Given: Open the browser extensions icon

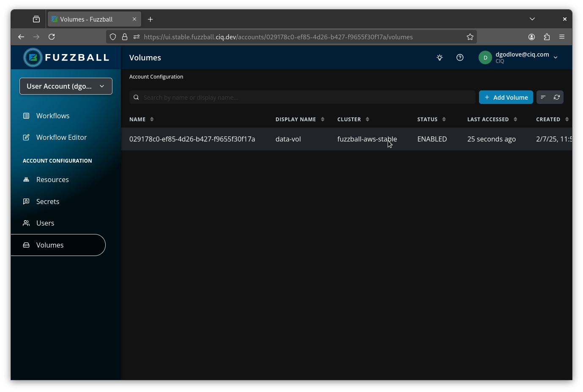Looking at the screenshot, I should 547,37.
